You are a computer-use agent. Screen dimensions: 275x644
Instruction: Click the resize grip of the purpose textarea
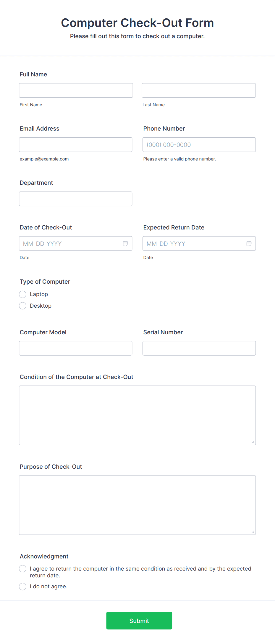(x=253, y=532)
